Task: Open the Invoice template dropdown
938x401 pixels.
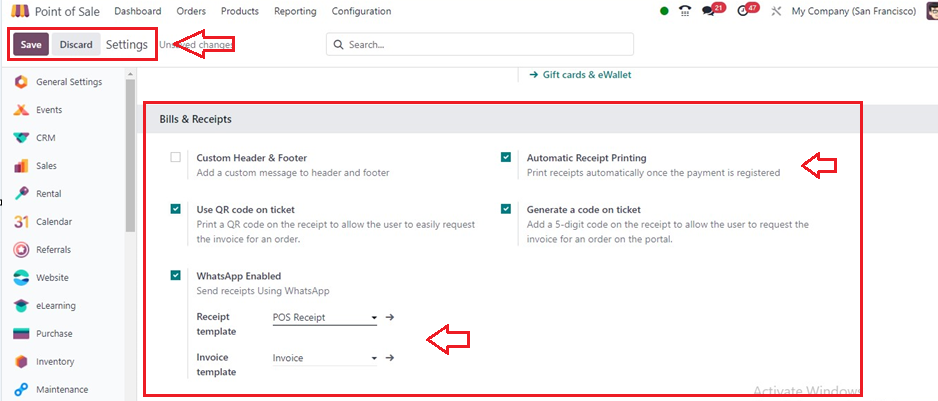Action: coord(324,358)
